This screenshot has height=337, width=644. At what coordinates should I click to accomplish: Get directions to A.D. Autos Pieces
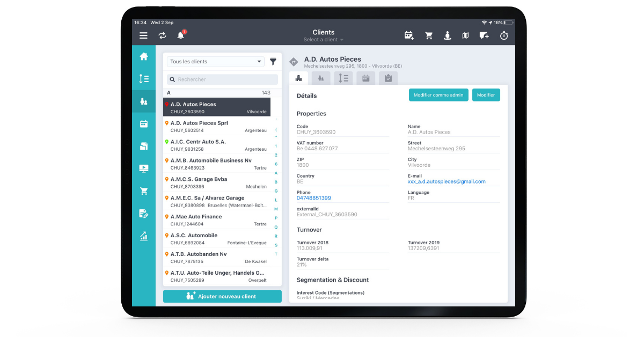click(294, 62)
